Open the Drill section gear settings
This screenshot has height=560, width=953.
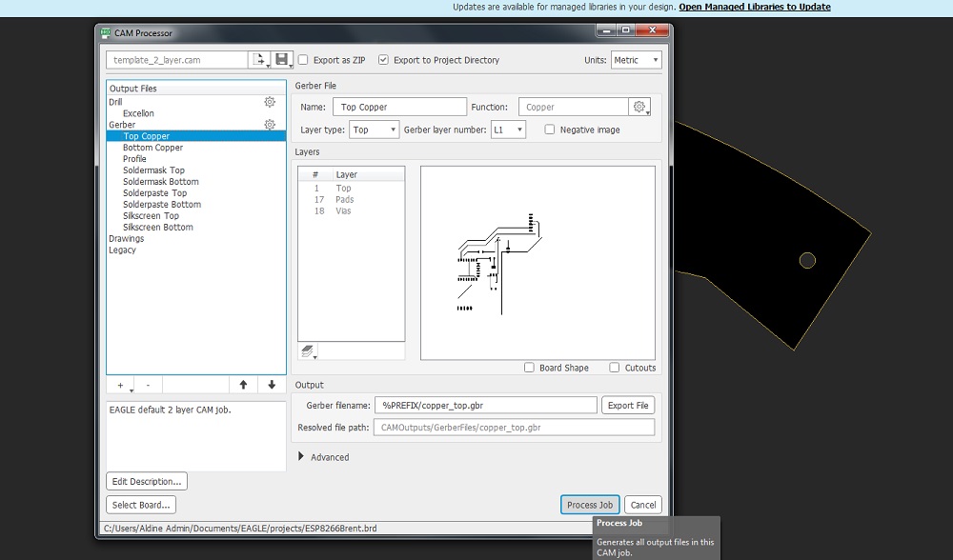click(x=270, y=102)
